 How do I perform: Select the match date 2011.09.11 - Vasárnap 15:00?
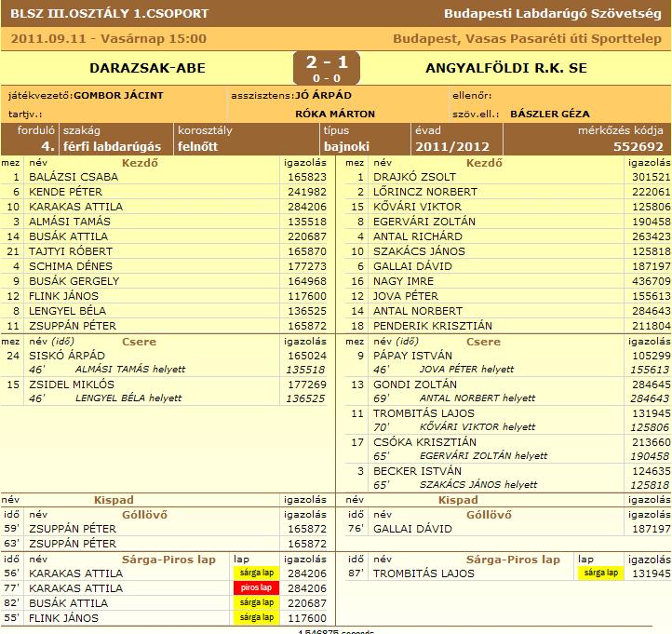click(108, 38)
